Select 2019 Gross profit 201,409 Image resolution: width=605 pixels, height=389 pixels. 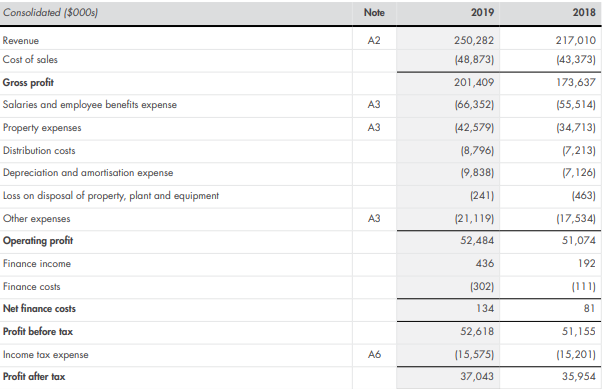pyautogui.click(x=474, y=82)
